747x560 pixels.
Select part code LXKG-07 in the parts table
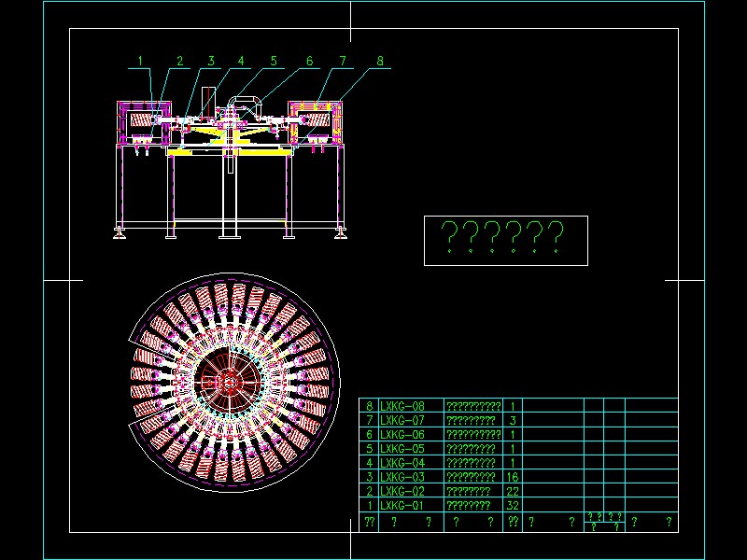[402, 421]
